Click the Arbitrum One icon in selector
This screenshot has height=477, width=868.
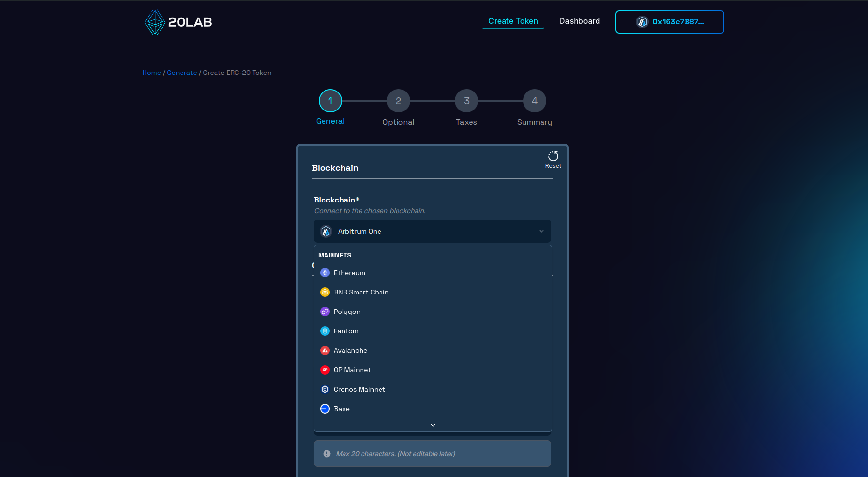click(x=326, y=231)
